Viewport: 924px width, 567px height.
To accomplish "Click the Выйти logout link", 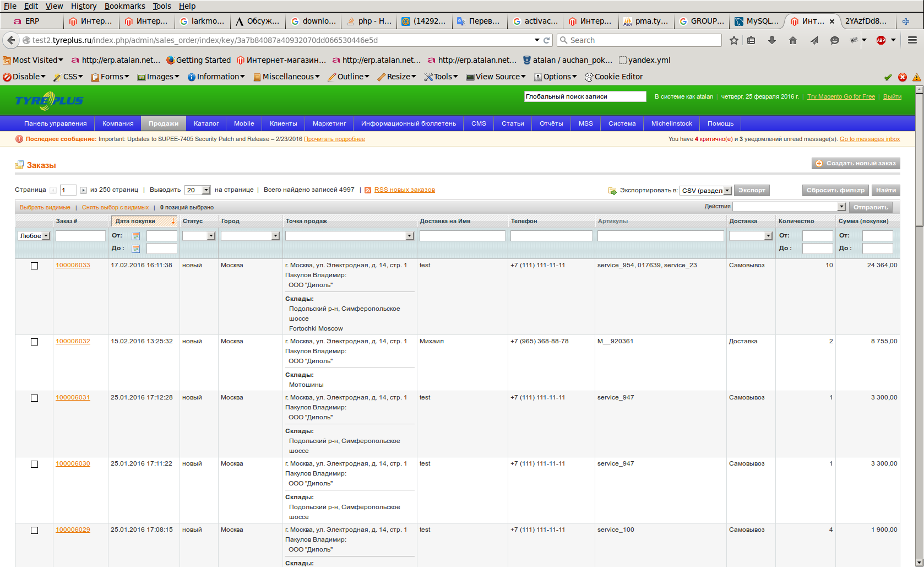I will 892,97.
